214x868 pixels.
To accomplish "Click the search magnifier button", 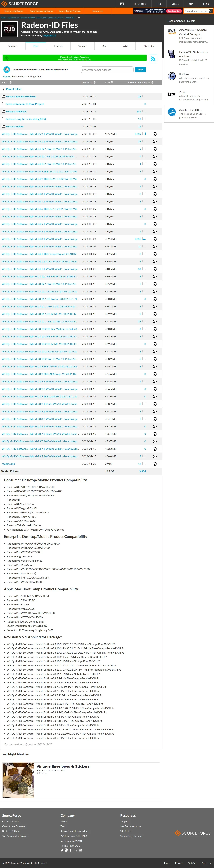I will (x=211, y=11).
